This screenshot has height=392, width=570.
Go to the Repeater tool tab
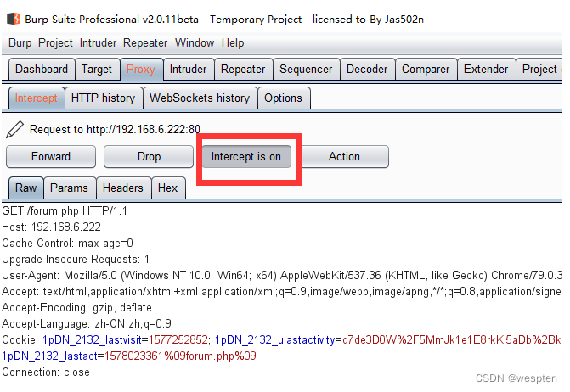[243, 69]
